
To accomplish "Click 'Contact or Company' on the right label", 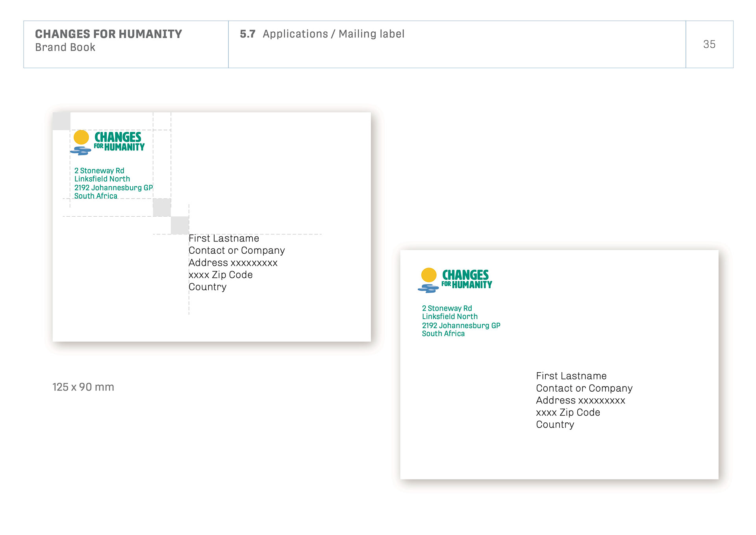I will click(584, 388).
